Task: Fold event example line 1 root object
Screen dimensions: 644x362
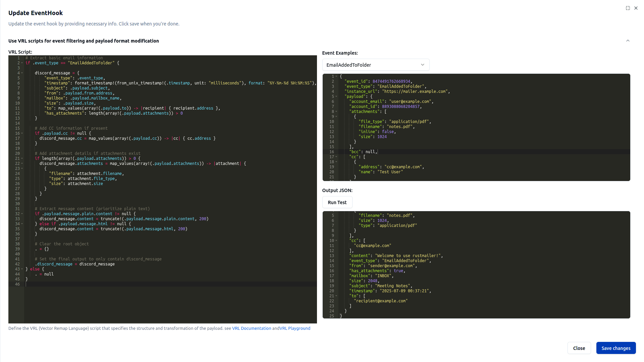Action: (x=336, y=76)
